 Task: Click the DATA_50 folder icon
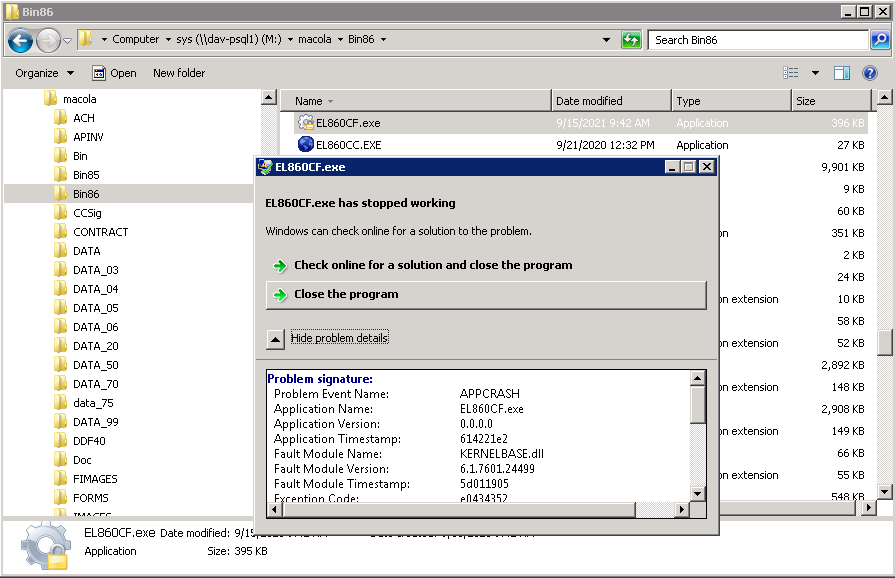click(x=61, y=365)
